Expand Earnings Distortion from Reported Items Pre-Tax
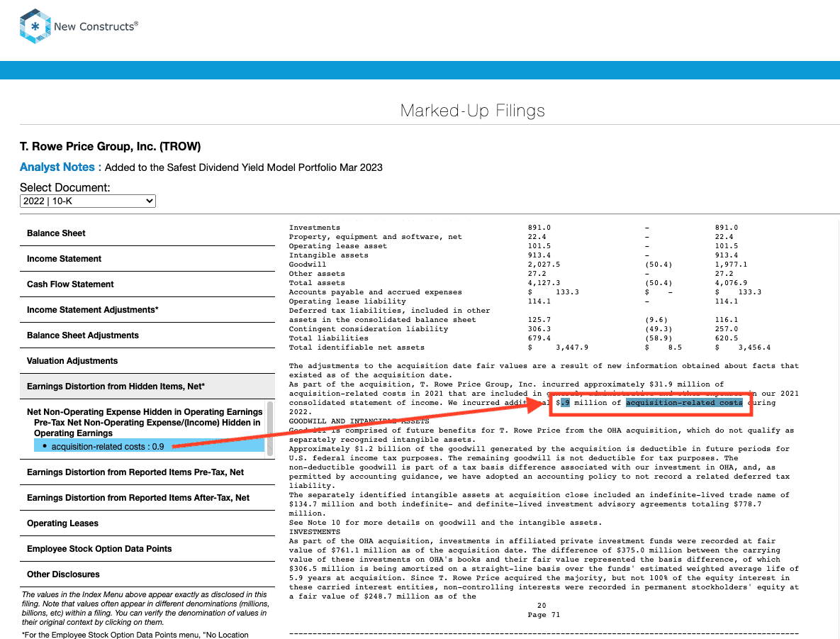Viewport: 840px width, 639px height. click(147, 472)
